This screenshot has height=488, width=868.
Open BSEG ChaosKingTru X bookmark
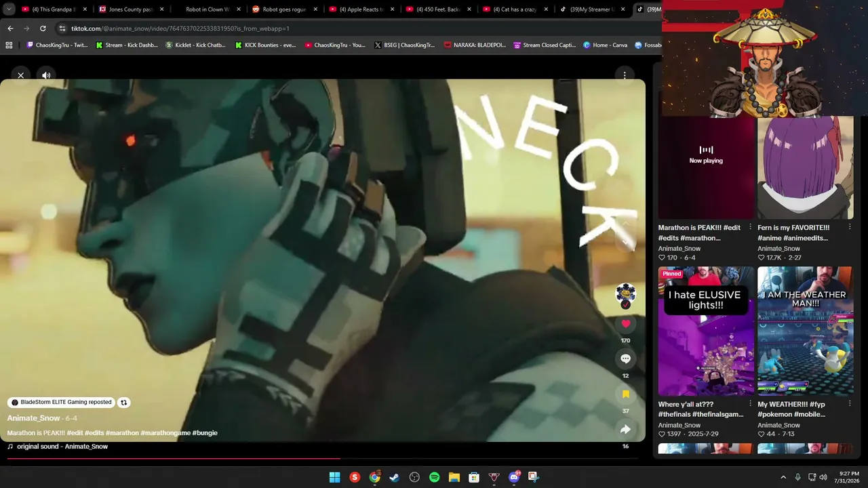(x=405, y=45)
